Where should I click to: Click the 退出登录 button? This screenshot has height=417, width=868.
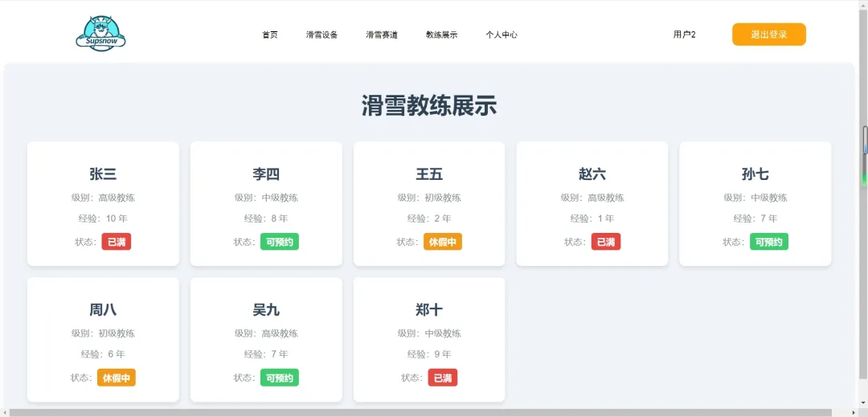pyautogui.click(x=769, y=35)
